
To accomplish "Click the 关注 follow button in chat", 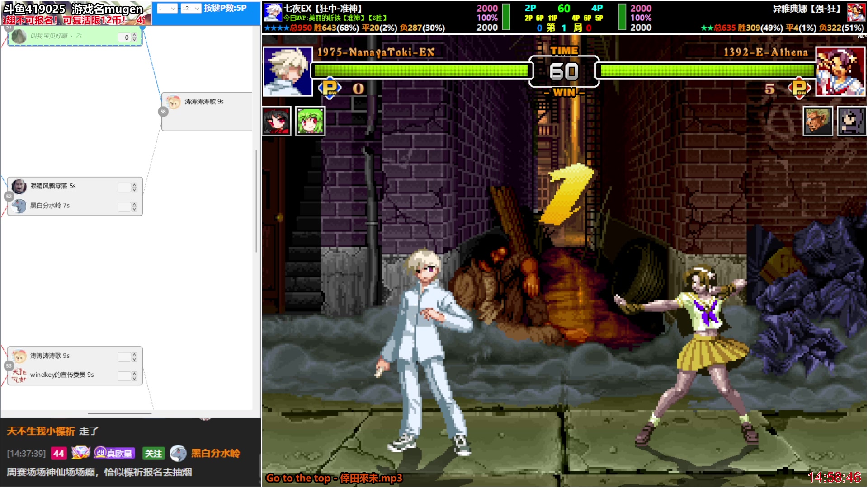I will [x=153, y=453].
